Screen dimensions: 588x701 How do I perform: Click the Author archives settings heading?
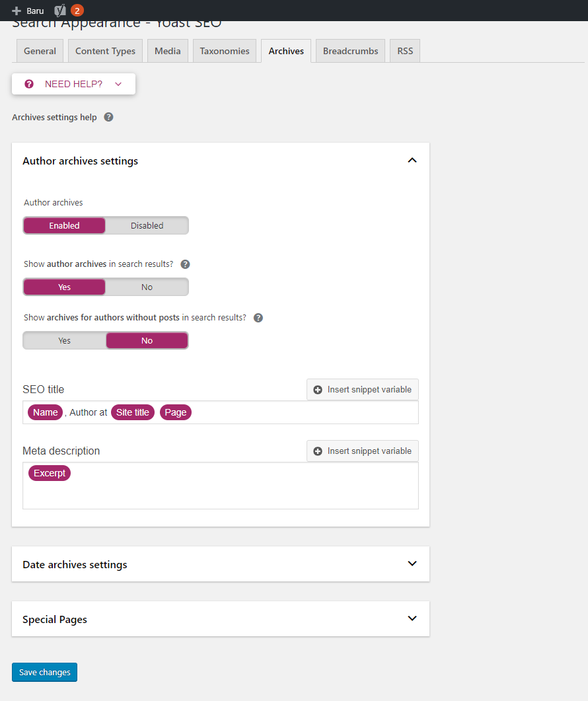pos(81,161)
